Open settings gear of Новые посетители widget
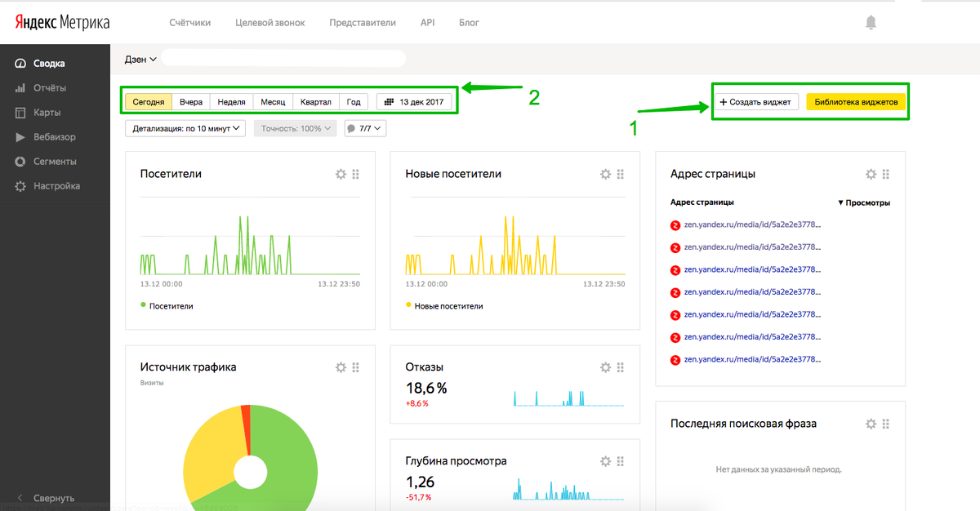Screen dimensions: 980x511 tap(606, 174)
